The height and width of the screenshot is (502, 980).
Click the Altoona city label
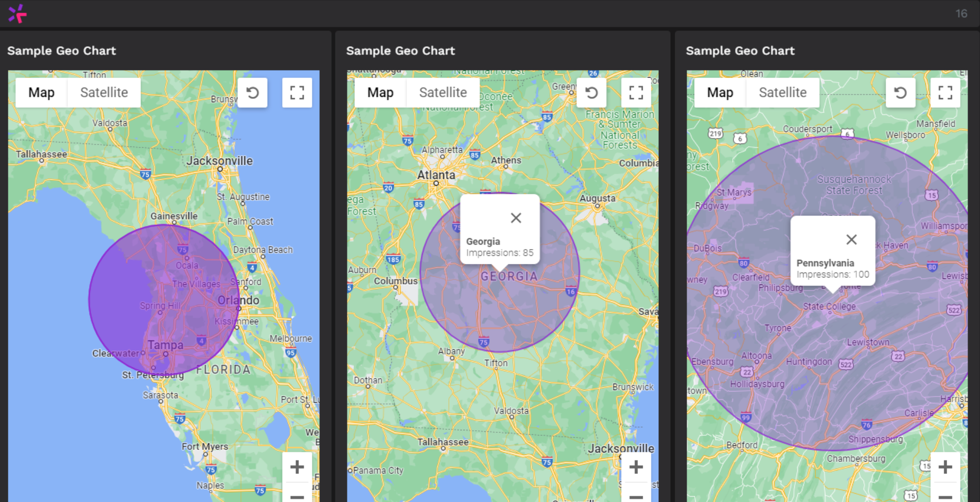[756, 356]
